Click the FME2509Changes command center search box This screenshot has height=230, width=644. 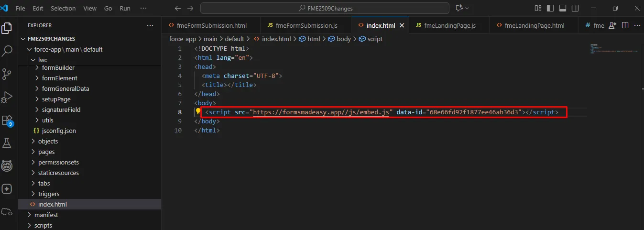tap(325, 8)
